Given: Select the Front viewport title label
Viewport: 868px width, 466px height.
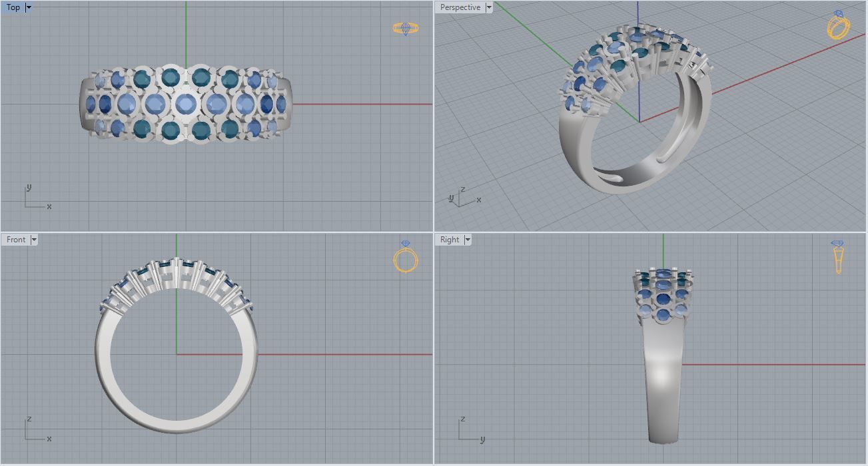Looking at the screenshot, I should (16, 240).
